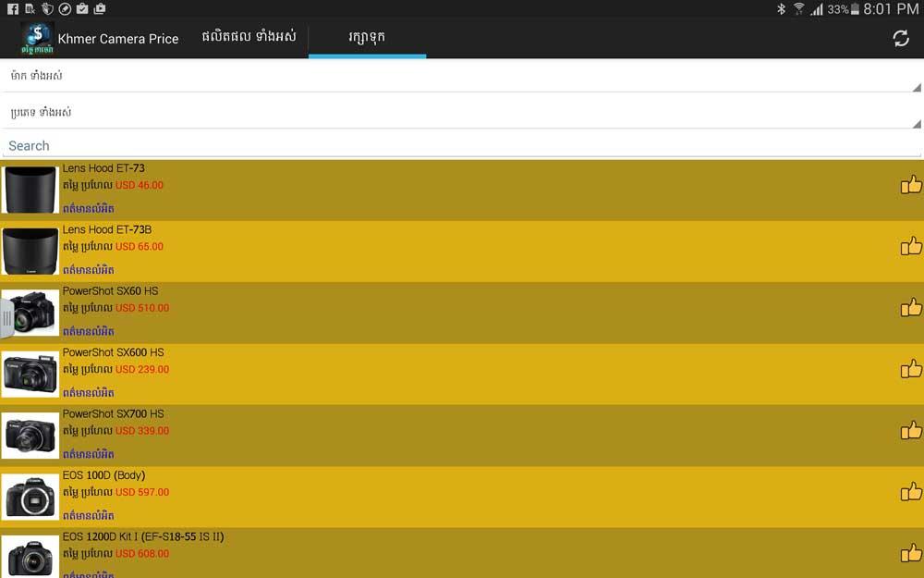The width and height of the screenshot is (924, 578).
Task: Tap the 'Khmer Camera Price' app title
Action: (118, 39)
